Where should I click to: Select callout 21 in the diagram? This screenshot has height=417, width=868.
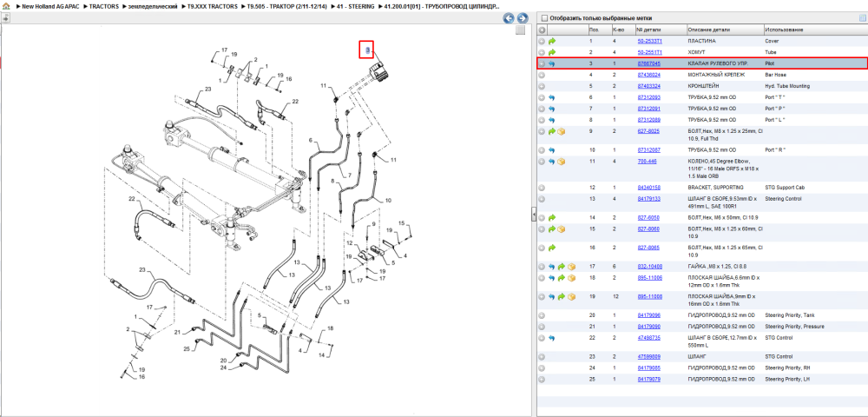[178, 332]
